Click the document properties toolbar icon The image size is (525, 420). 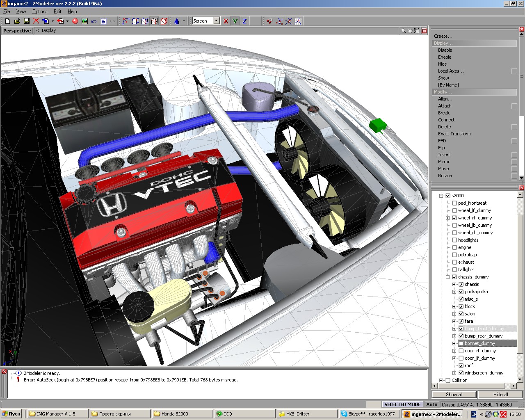103,21
